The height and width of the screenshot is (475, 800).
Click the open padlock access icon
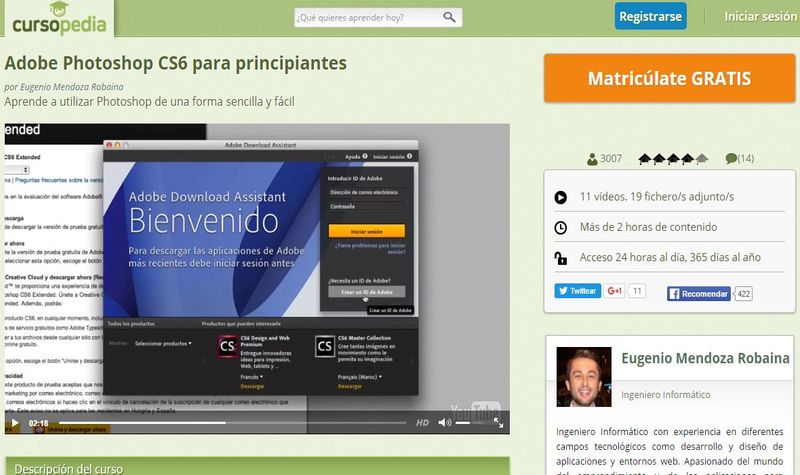560,258
